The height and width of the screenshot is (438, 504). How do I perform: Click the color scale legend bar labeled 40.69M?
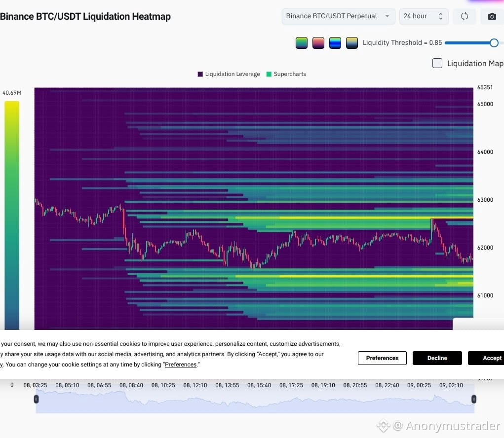coord(12,215)
